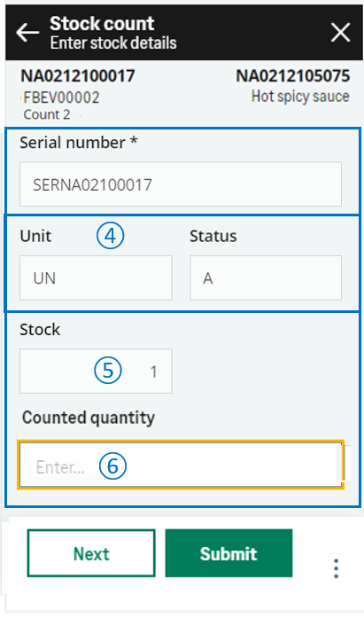Click the order number NA0212100017

pos(78,76)
